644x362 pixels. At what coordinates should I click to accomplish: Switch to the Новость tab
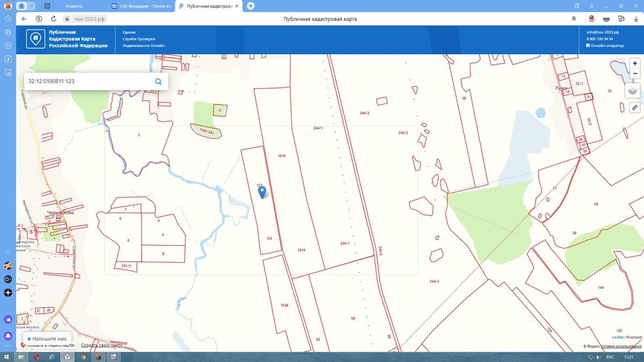pos(74,6)
